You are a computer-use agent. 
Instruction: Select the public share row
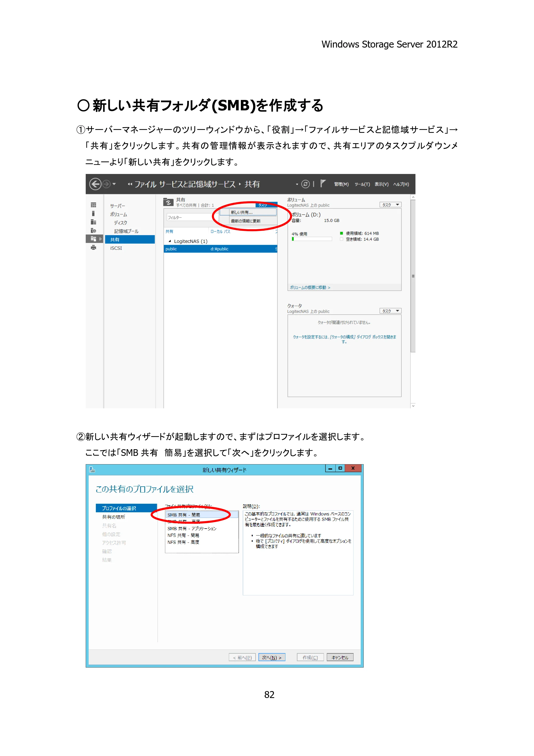(x=221, y=249)
